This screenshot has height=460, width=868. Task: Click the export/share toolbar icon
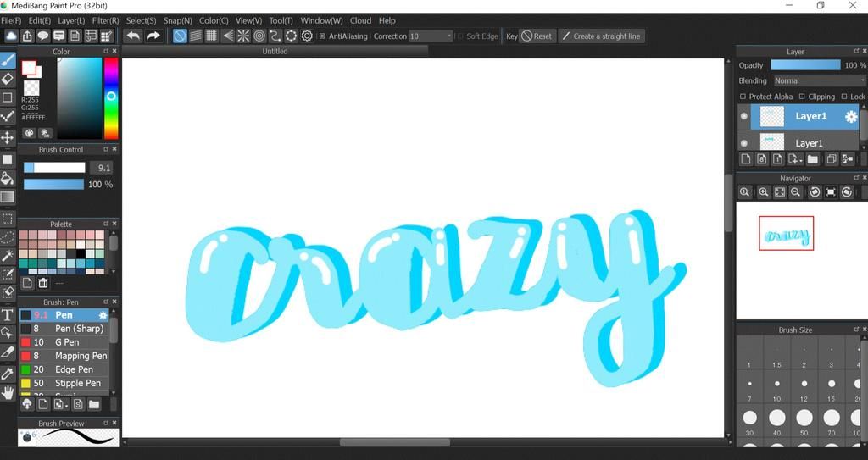coord(27,36)
